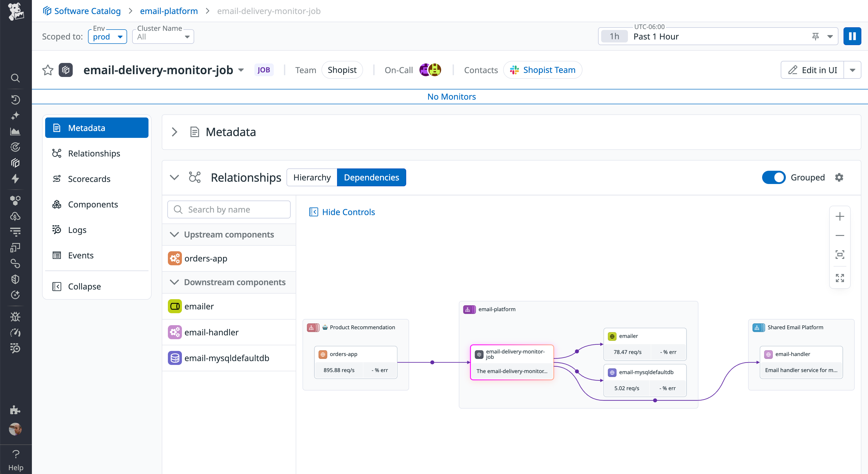Click the Logs icon in the sidebar
The height and width of the screenshot is (474, 868).
[16, 232]
